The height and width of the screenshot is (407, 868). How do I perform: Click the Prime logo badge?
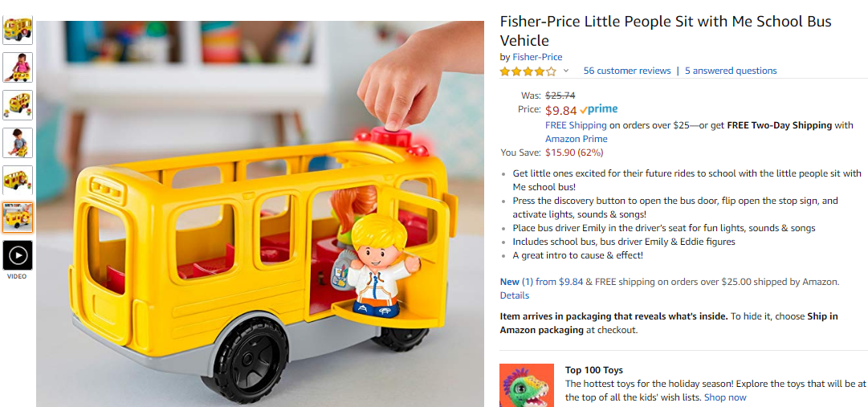599,109
